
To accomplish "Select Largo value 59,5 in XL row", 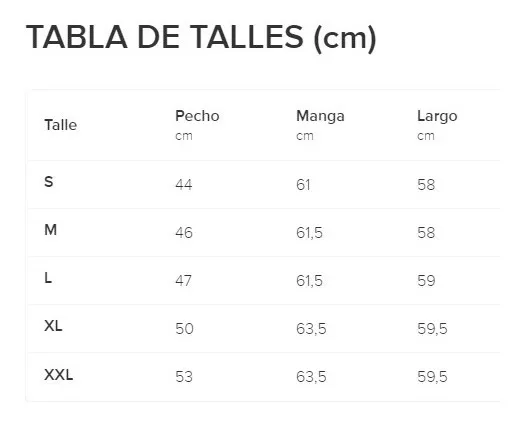I will (432, 329).
